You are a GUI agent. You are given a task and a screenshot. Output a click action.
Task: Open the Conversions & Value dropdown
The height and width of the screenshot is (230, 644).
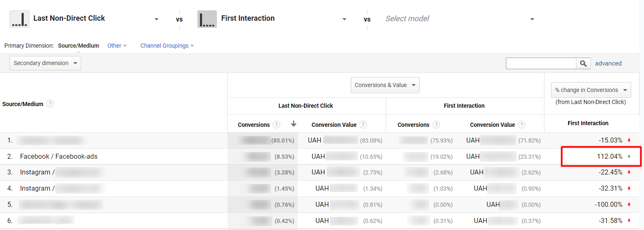[x=385, y=85]
